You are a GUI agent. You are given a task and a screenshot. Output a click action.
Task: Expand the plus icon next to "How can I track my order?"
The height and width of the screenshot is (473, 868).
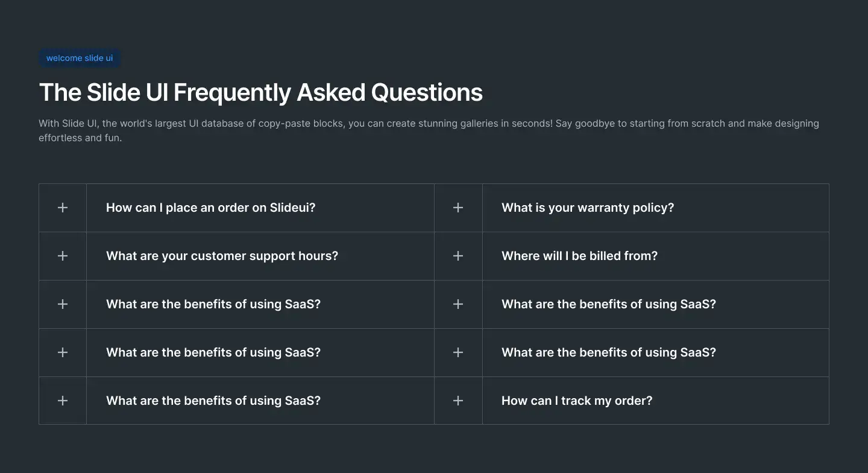[458, 401]
